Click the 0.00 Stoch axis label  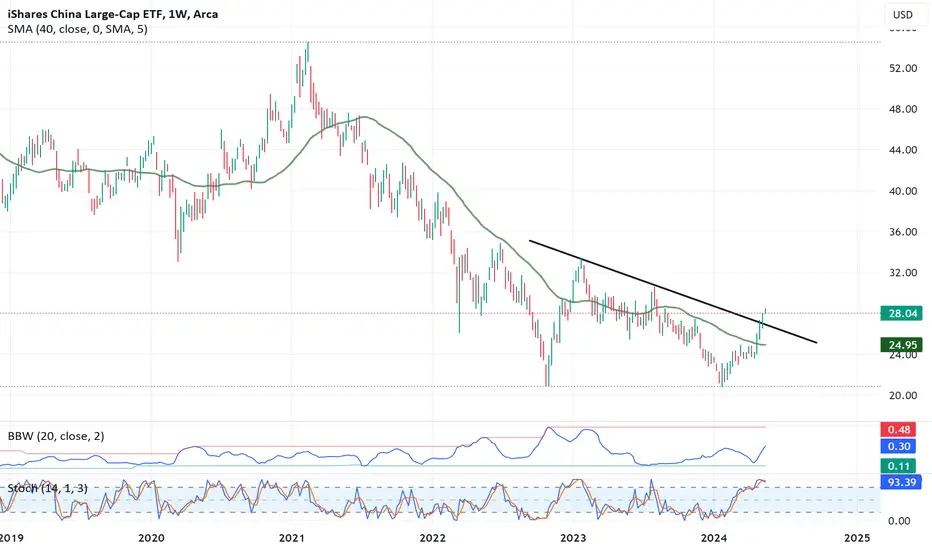tap(899, 521)
